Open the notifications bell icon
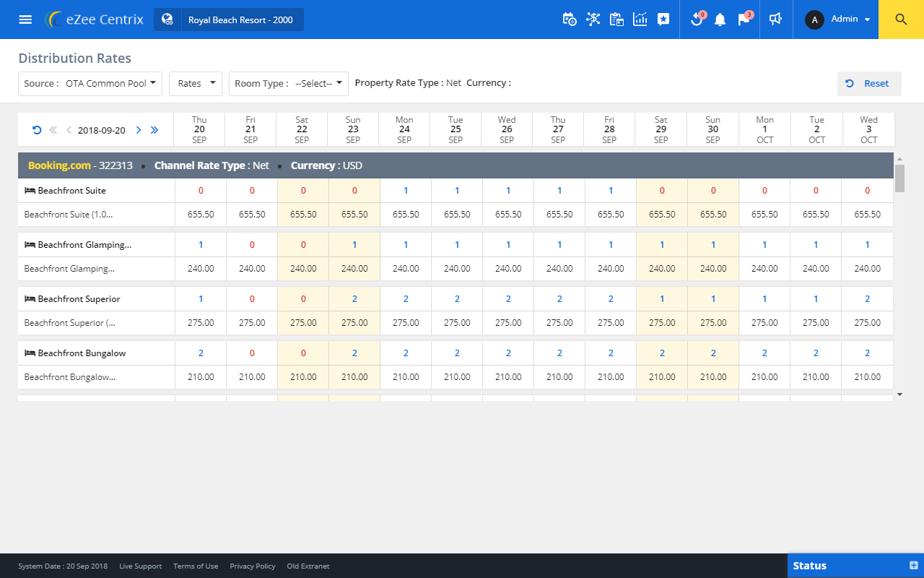The height and width of the screenshot is (578, 924). click(x=720, y=20)
